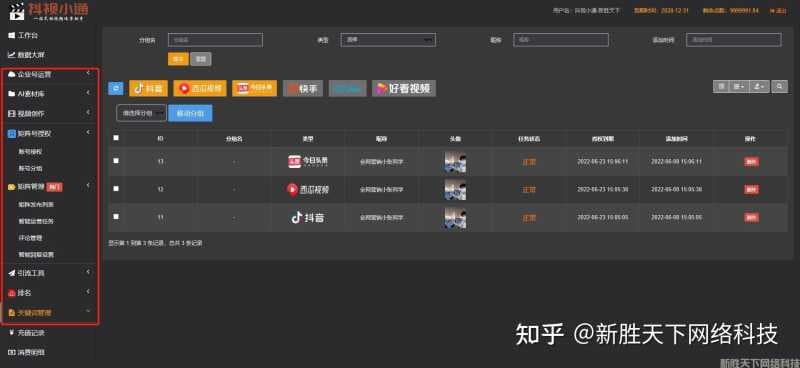Open the columns list dropdown icon
The height and width of the screenshot is (368, 800).
pyautogui.click(x=738, y=87)
